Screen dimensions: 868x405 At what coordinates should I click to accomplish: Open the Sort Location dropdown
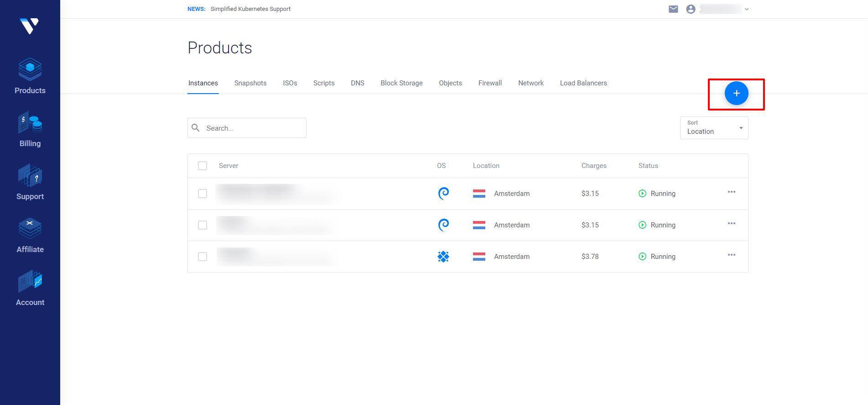click(x=714, y=128)
